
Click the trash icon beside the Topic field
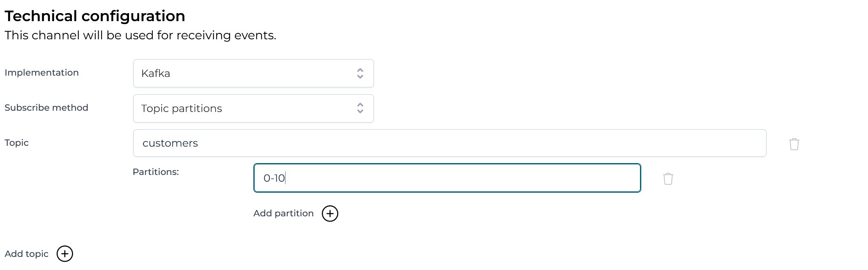tap(794, 144)
